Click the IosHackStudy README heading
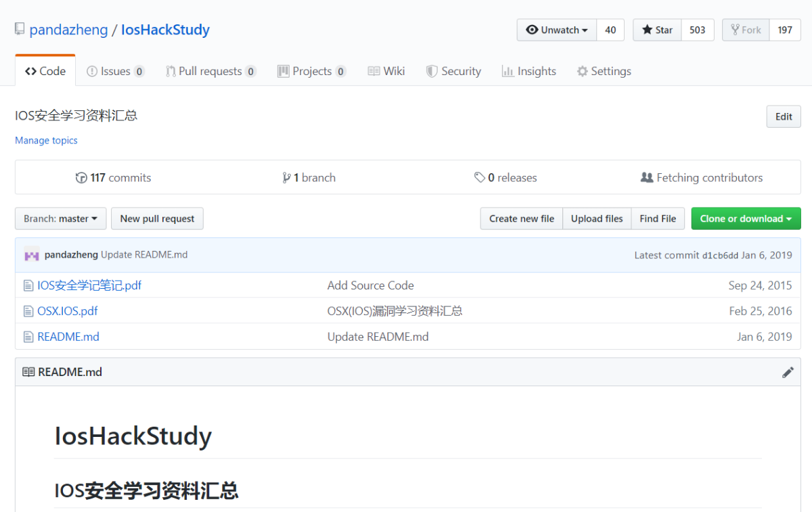Image resolution: width=812 pixels, height=512 pixels. (133, 436)
